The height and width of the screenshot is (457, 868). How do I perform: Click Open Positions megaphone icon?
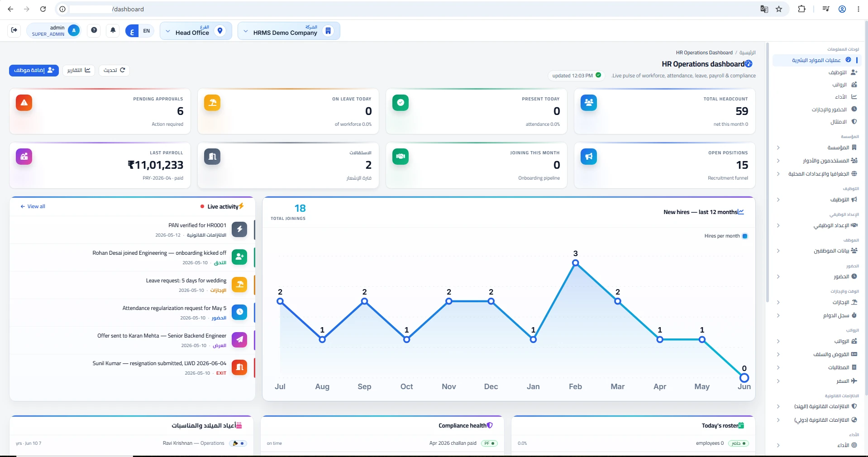[x=589, y=157]
